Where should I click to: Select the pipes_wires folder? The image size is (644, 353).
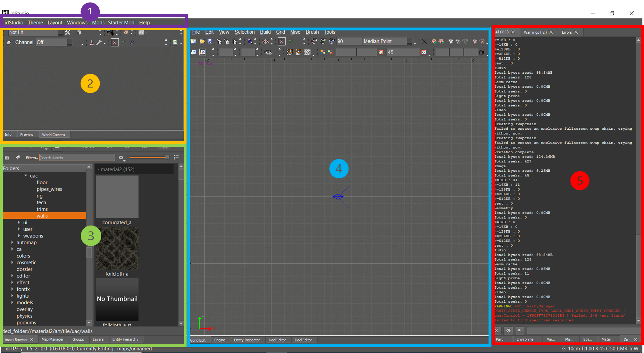click(x=49, y=189)
